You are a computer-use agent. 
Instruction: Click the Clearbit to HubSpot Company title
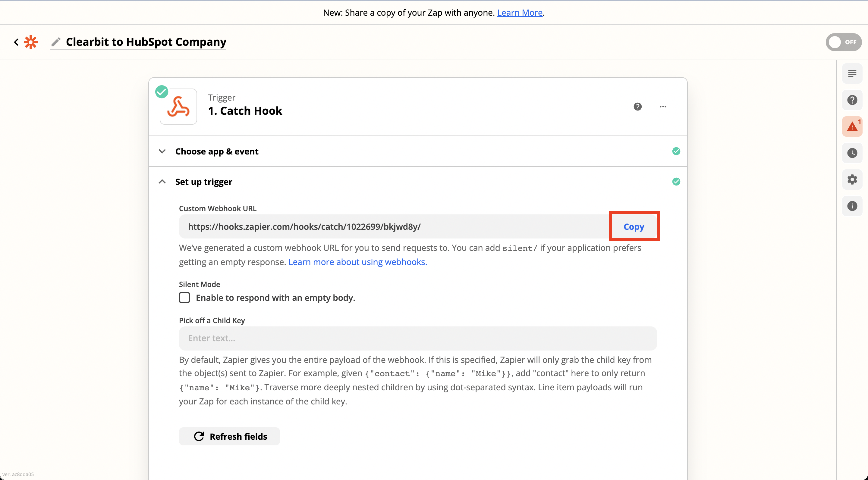[146, 42]
